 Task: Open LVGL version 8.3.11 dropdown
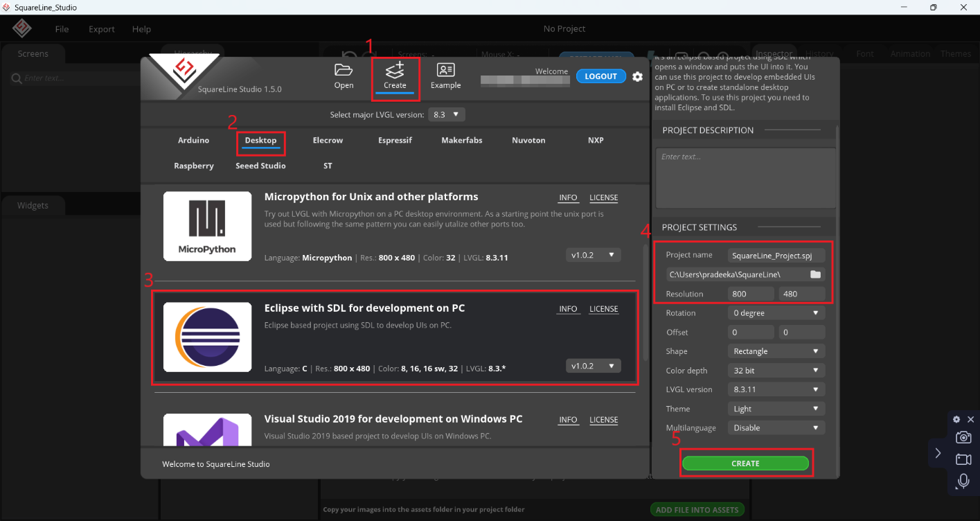[776, 389]
